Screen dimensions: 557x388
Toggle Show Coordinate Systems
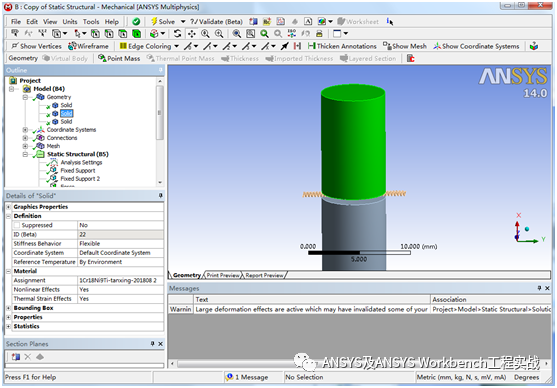click(476, 46)
